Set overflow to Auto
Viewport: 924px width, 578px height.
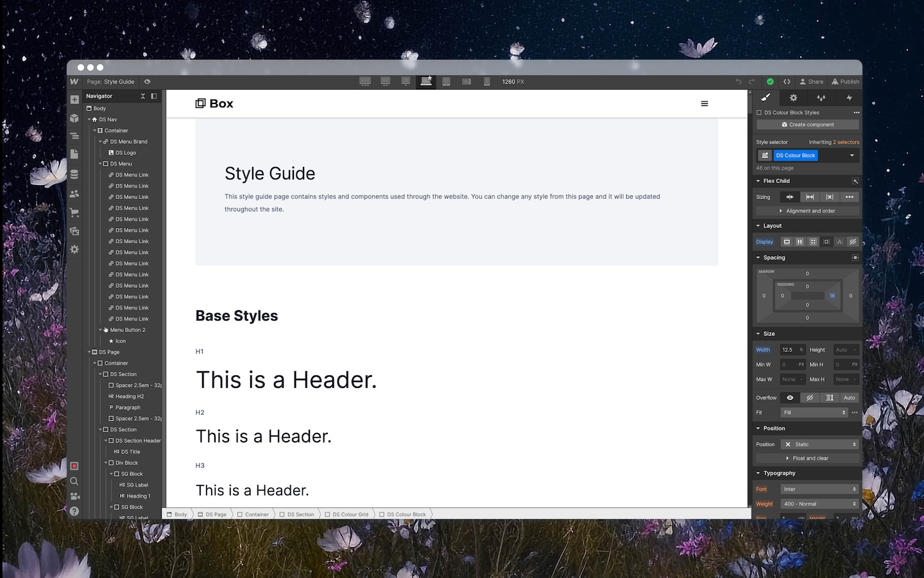pyautogui.click(x=850, y=398)
